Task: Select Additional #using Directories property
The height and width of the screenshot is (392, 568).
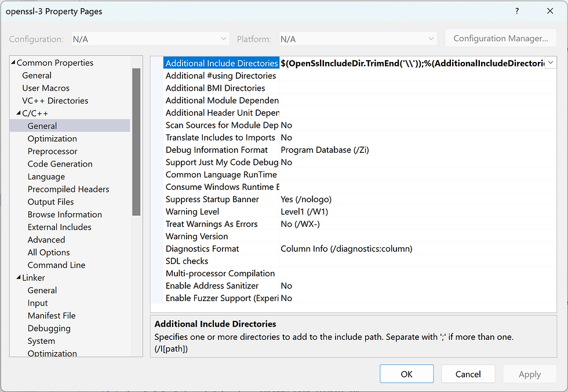Action: tap(221, 76)
